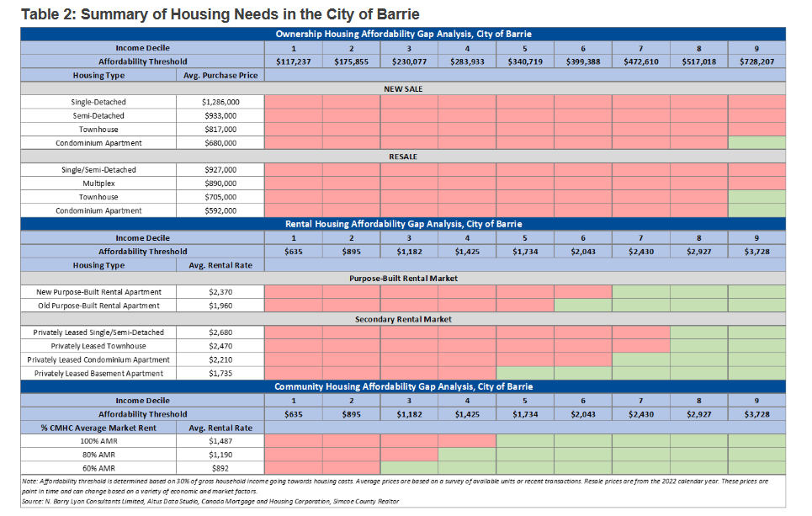Click the Source line naming N. Barry Lyon Consultants
The image size is (812, 516).
tap(211, 501)
